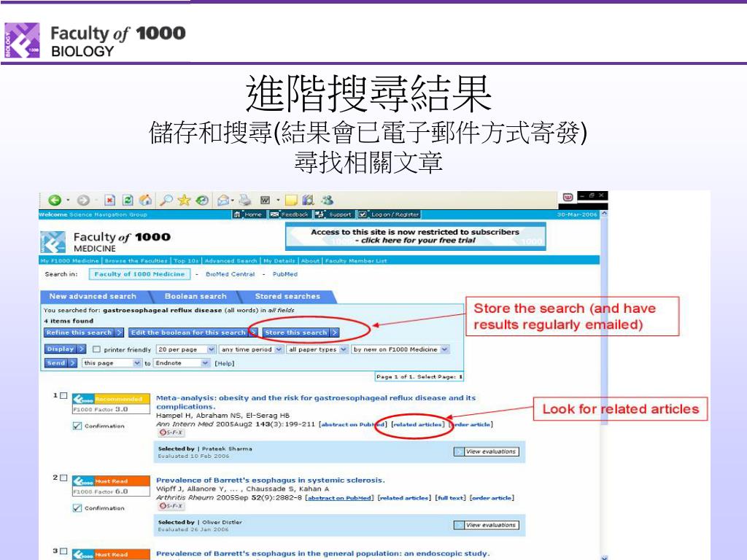Tick the printer friendly checkbox
The height and width of the screenshot is (560, 747).
97,349
